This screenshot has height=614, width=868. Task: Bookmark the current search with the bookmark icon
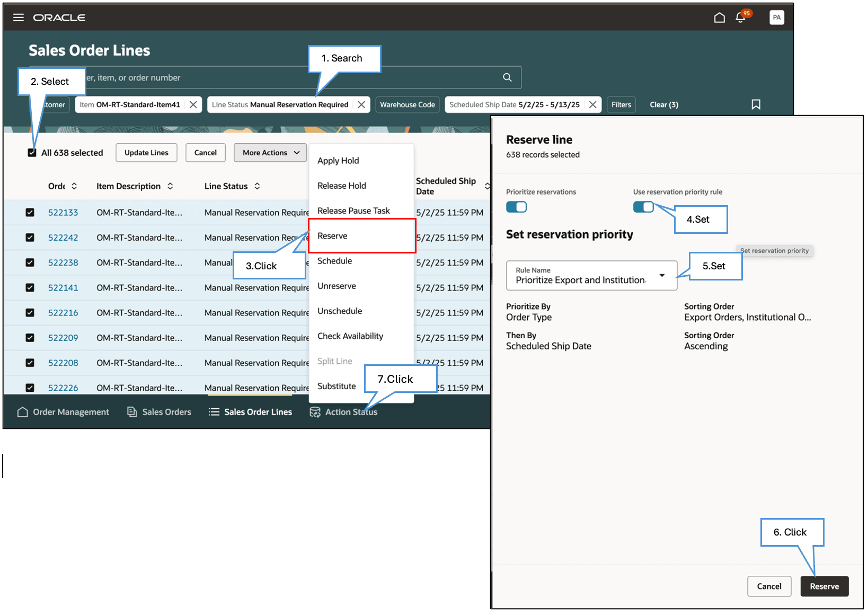point(756,104)
